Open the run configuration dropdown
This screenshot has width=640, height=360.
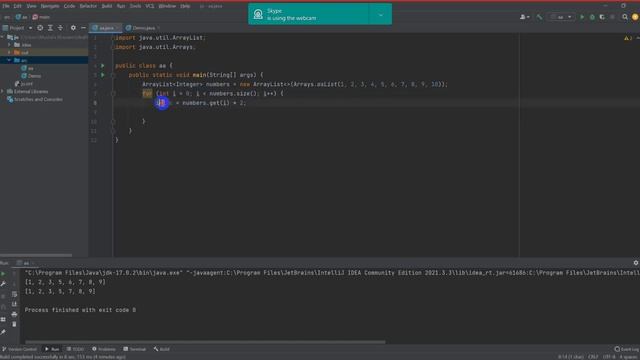tap(561, 17)
